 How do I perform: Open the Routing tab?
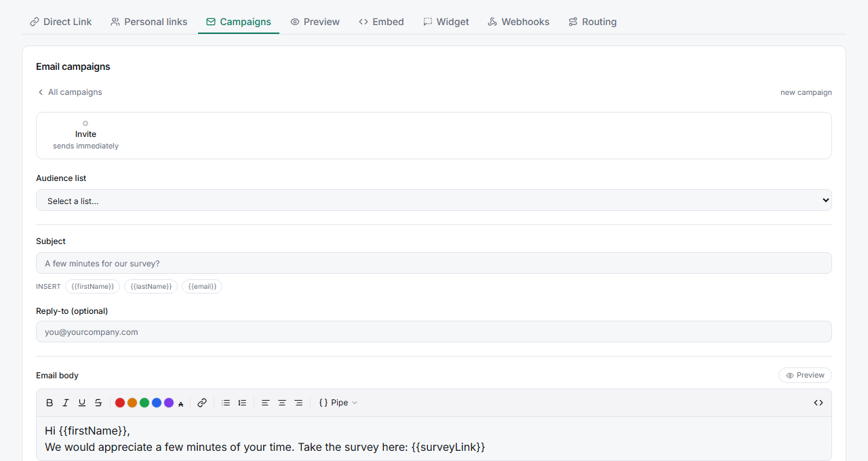(x=593, y=22)
